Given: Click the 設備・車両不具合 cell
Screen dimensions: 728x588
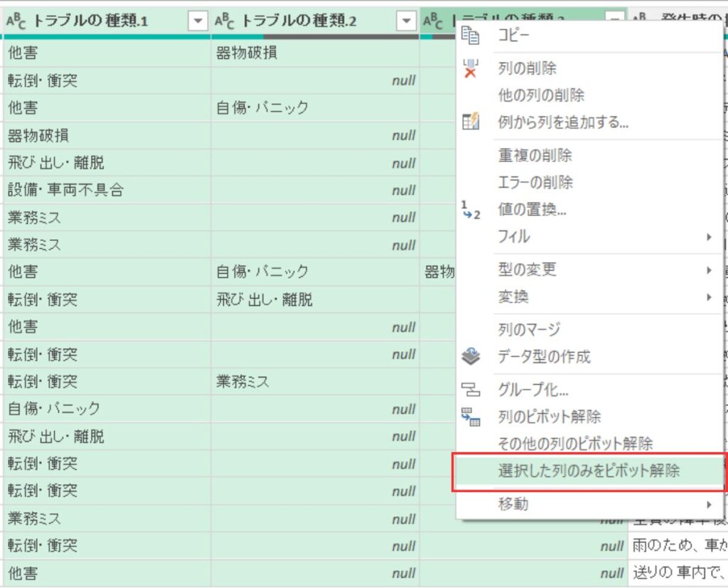Looking at the screenshot, I should (107, 190).
